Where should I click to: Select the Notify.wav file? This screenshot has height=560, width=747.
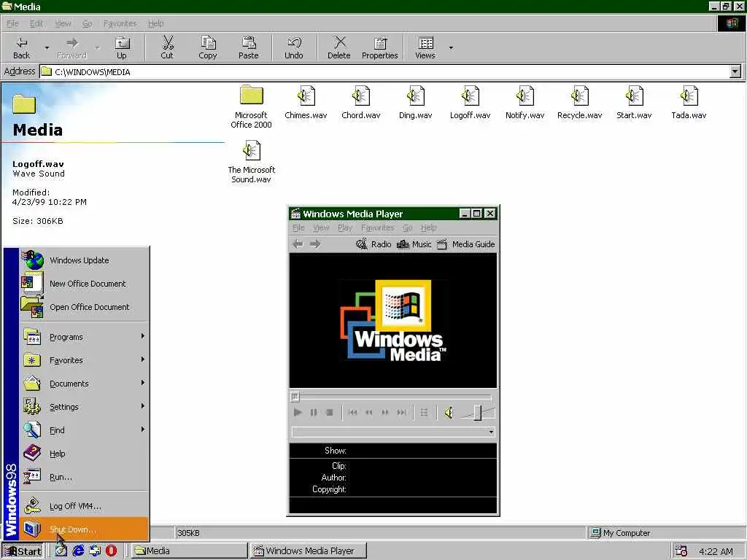click(x=525, y=102)
